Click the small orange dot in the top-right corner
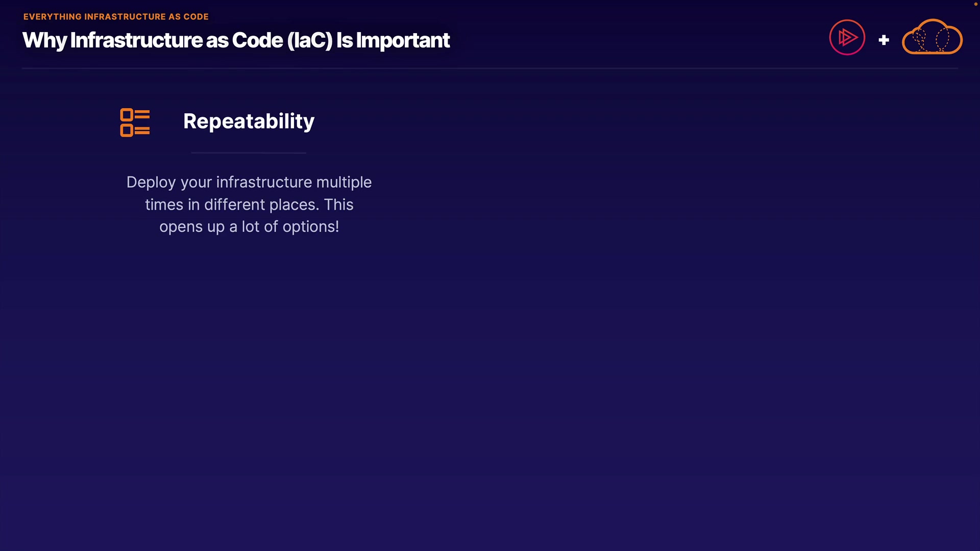This screenshot has width=980, height=551. 975,4
